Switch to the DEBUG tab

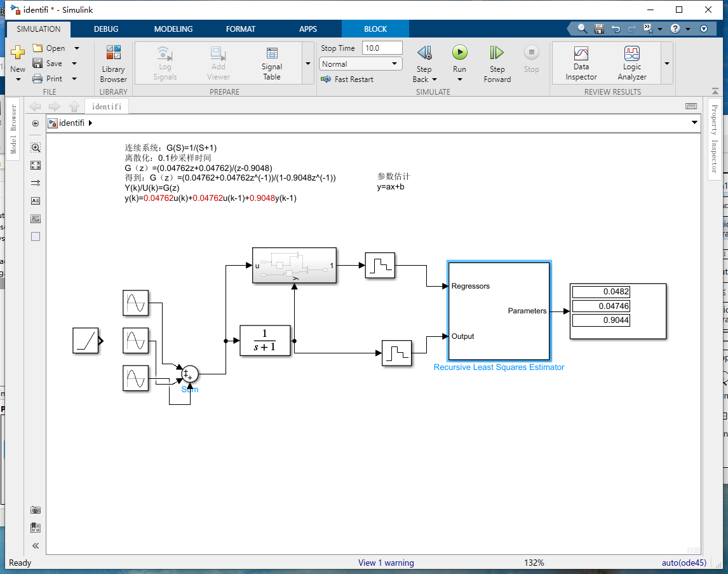106,29
